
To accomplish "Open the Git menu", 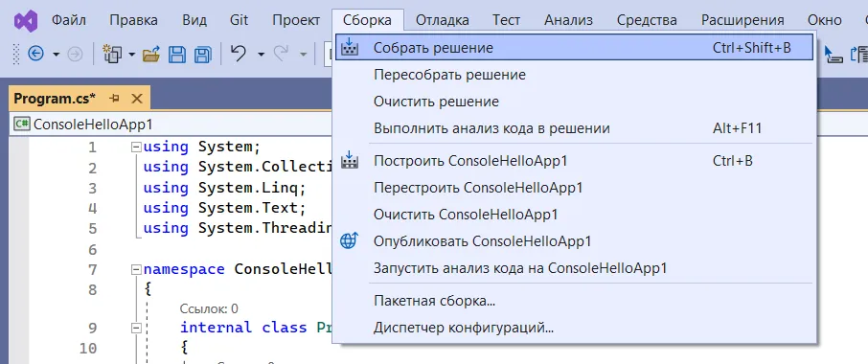I will click(239, 20).
